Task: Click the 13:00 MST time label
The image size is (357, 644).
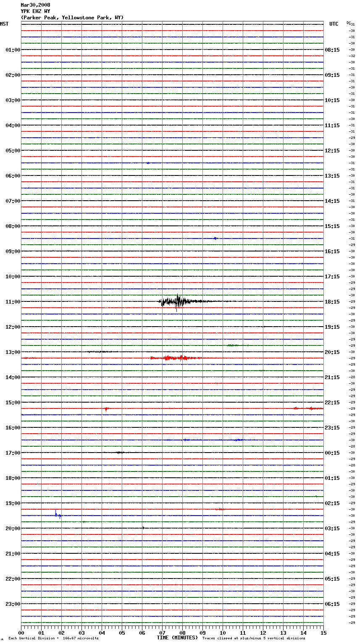Action: point(13,352)
